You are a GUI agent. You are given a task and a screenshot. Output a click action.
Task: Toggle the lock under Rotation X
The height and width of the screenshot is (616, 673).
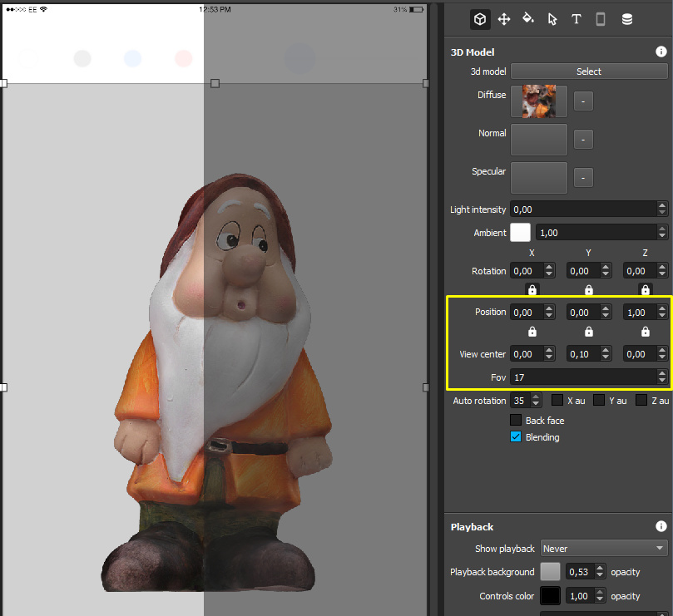coord(532,290)
